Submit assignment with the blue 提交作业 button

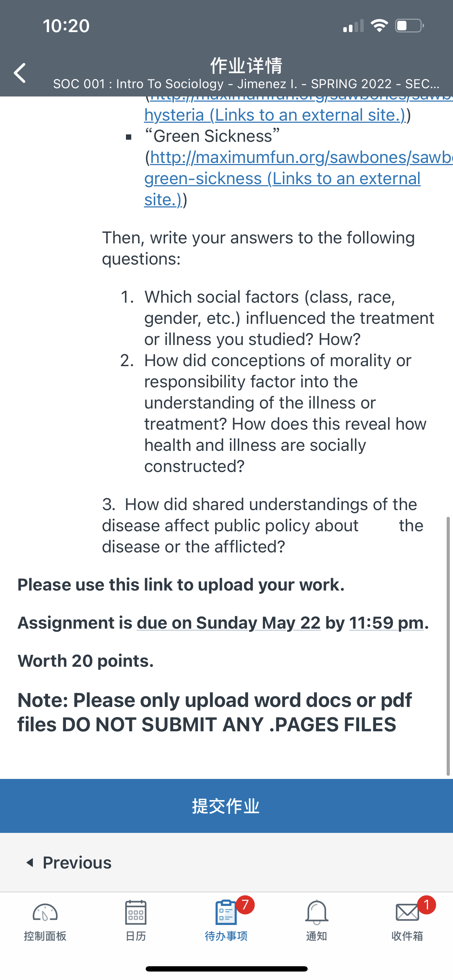point(226,806)
